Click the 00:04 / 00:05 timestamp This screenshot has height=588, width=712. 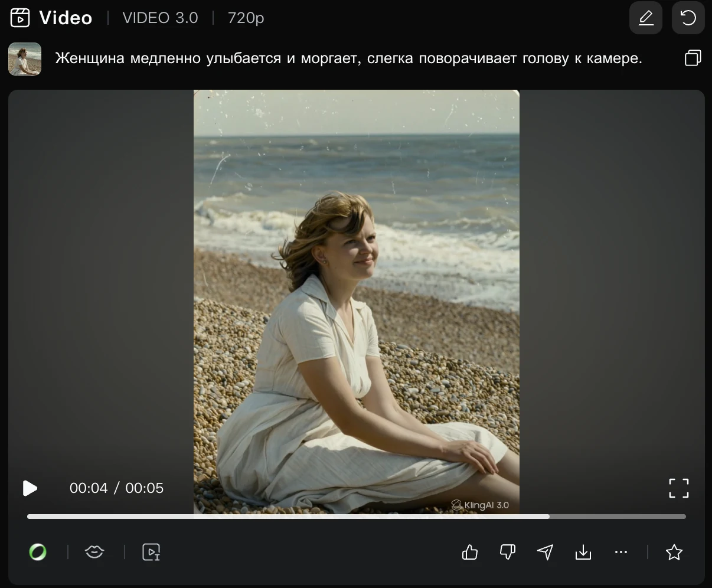click(x=116, y=488)
